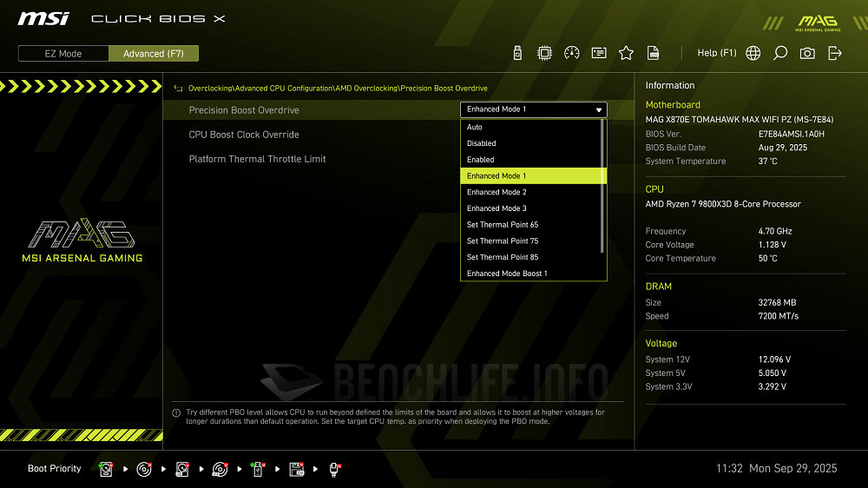Select the CPU Boost Clock Override setting
This screenshot has width=868, height=488.
click(244, 135)
